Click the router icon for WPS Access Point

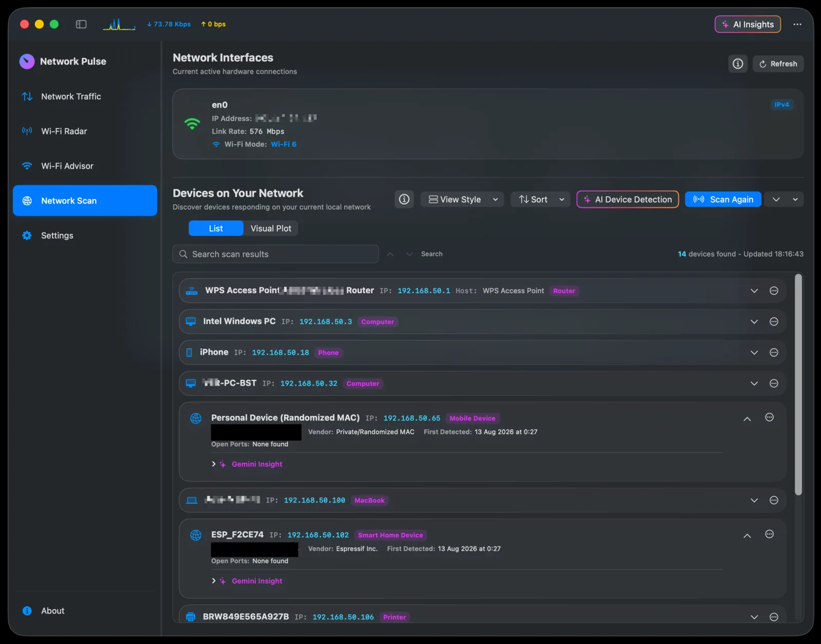point(191,291)
